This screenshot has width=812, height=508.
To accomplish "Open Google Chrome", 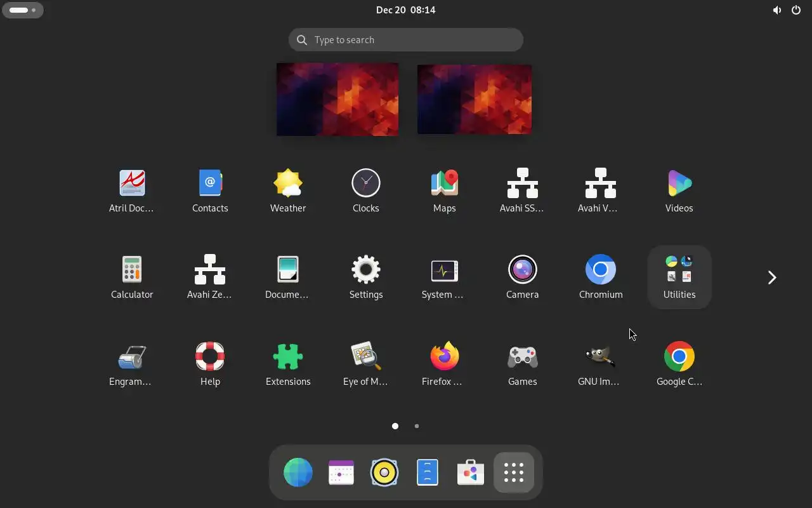I will (679, 364).
